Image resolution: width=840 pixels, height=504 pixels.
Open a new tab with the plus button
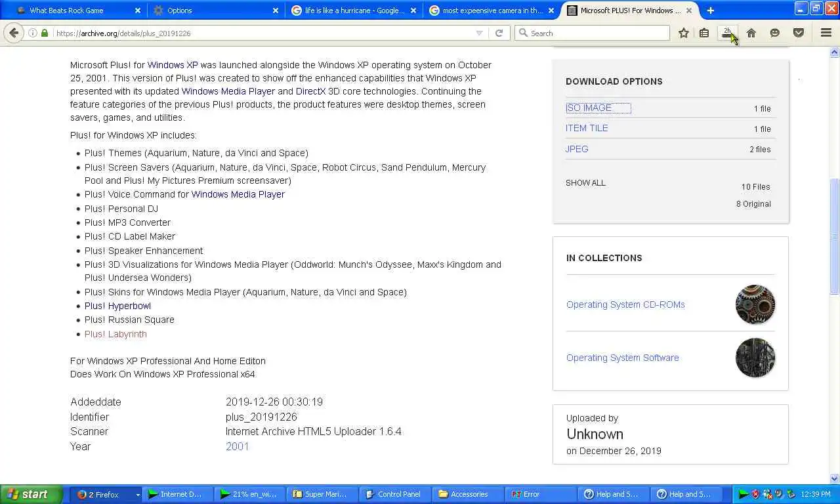point(710,10)
